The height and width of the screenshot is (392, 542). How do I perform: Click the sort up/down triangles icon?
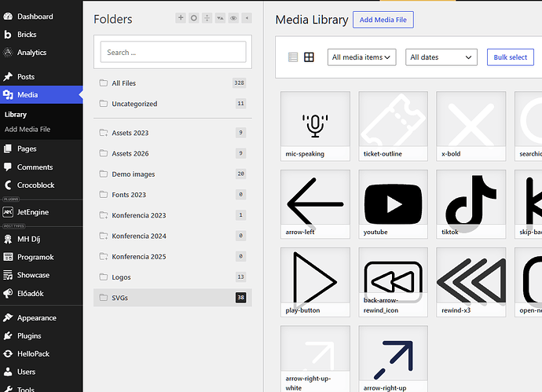pos(220,18)
